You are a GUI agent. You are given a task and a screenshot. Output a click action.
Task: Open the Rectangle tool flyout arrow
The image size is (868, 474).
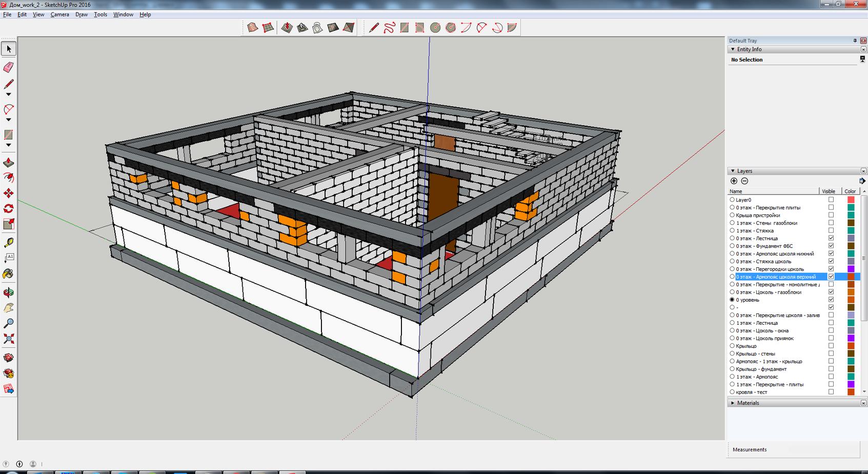coord(8,146)
